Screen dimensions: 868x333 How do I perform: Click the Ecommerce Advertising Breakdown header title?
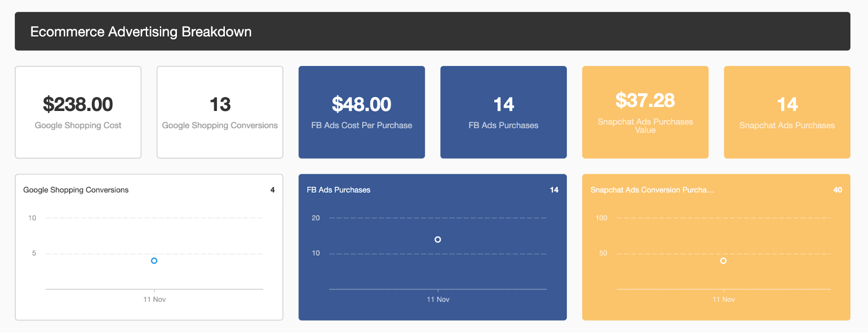141,32
